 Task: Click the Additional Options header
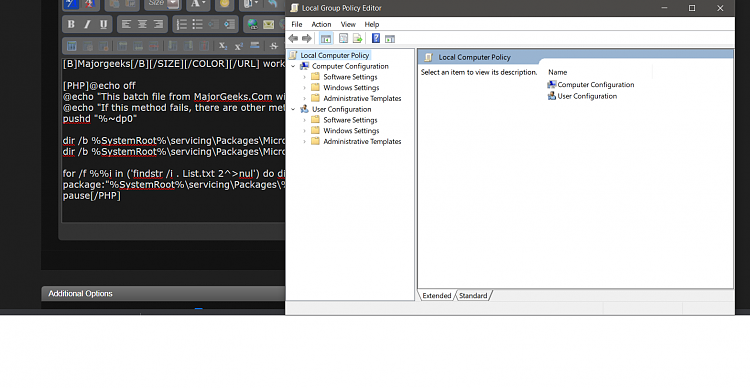[x=80, y=293]
